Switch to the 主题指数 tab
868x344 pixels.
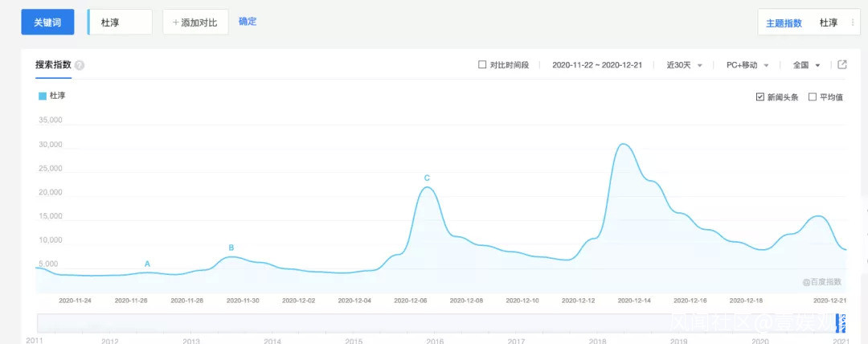pos(784,23)
